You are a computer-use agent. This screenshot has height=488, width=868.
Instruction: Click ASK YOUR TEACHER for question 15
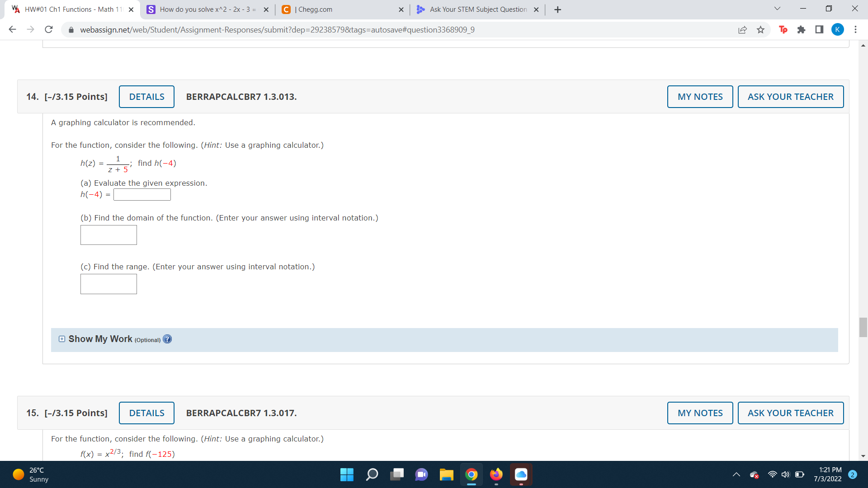point(790,413)
